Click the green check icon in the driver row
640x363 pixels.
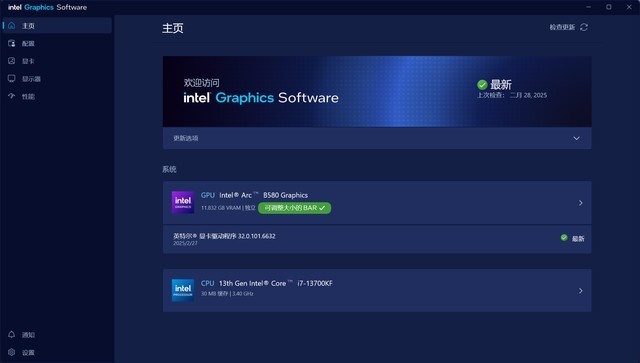pos(564,238)
